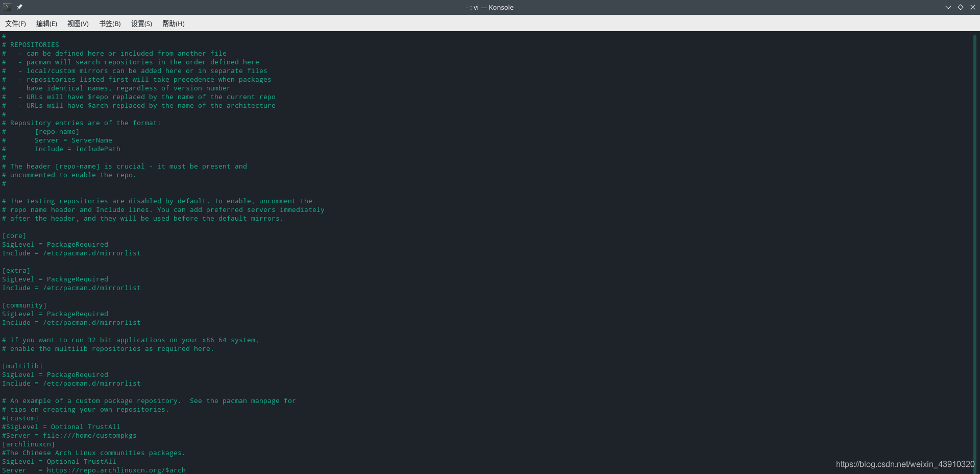This screenshot has width=980, height=474.
Task: Open the 编辑(E) menu
Action: [x=46, y=23]
